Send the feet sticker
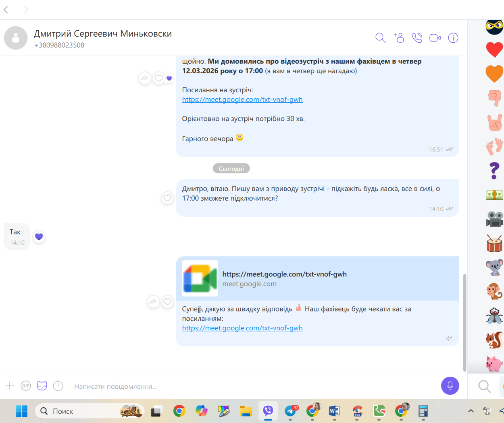 pyautogui.click(x=494, y=147)
